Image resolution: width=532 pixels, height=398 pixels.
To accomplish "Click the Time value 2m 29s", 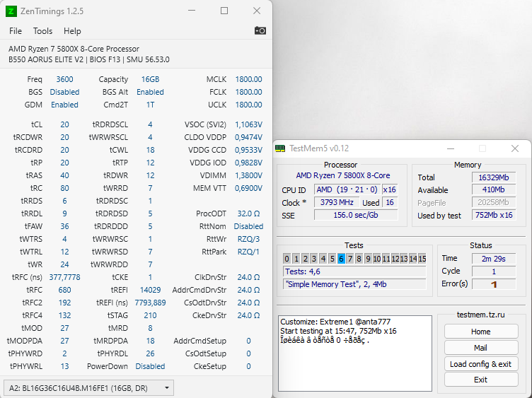I will (x=494, y=259).
